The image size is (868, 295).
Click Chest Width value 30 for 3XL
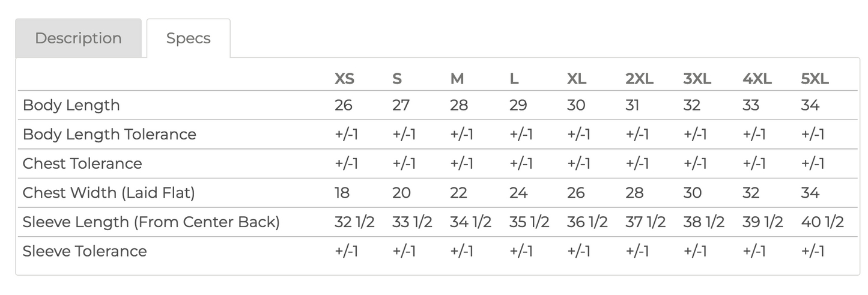click(692, 193)
